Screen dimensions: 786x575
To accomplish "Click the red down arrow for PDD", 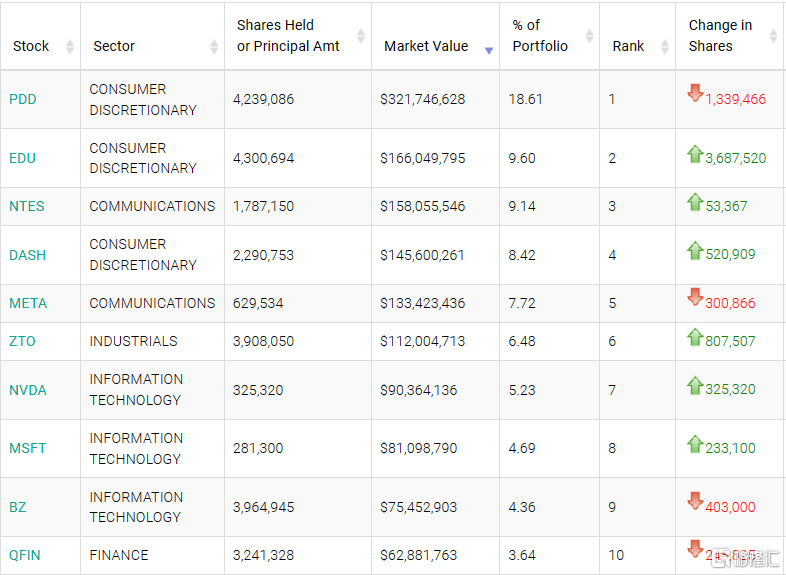I will tap(695, 94).
